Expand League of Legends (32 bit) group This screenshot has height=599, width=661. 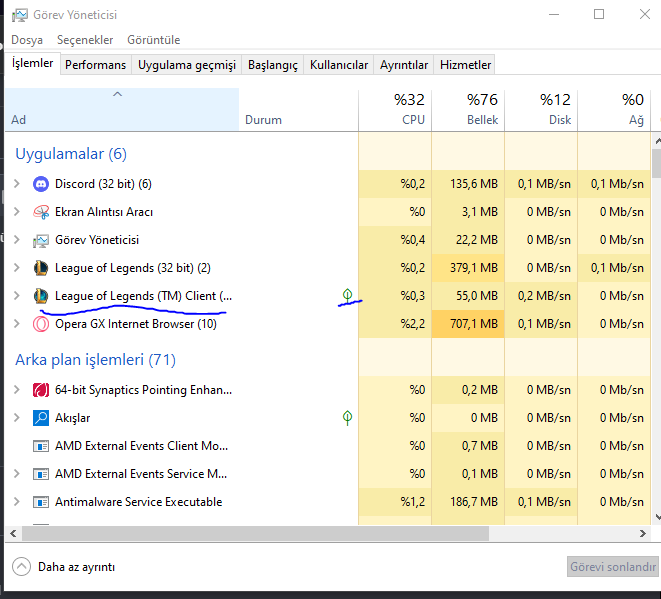coord(17,268)
